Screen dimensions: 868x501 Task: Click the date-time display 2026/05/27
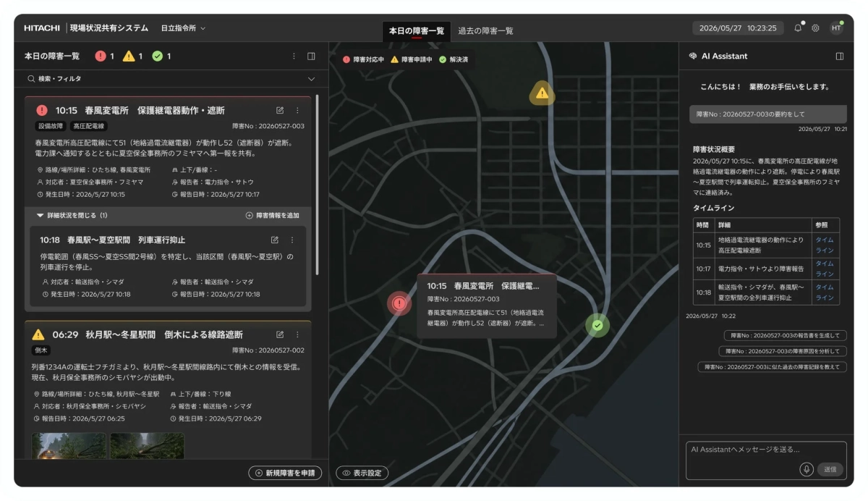(x=738, y=28)
